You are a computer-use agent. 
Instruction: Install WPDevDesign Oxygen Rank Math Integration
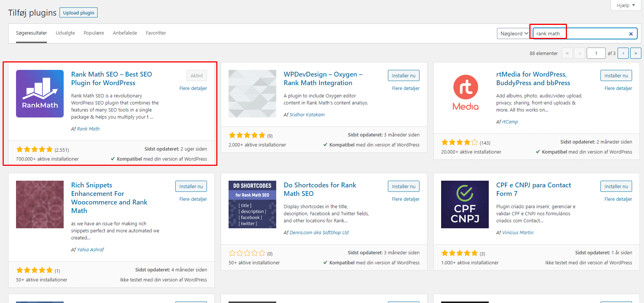tap(404, 75)
